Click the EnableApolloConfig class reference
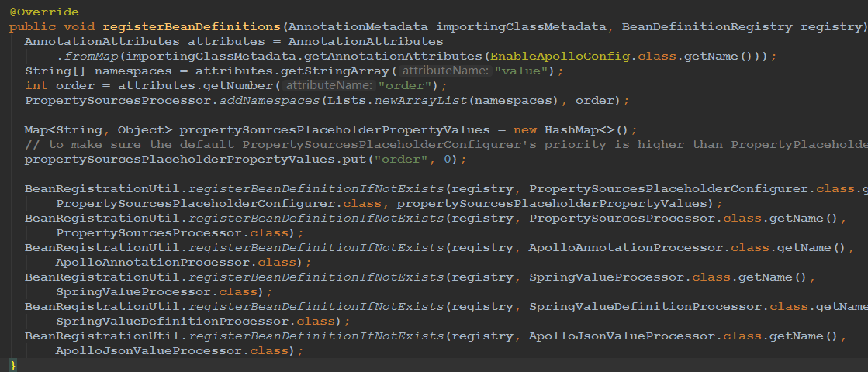868x372 pixels. 560,57
